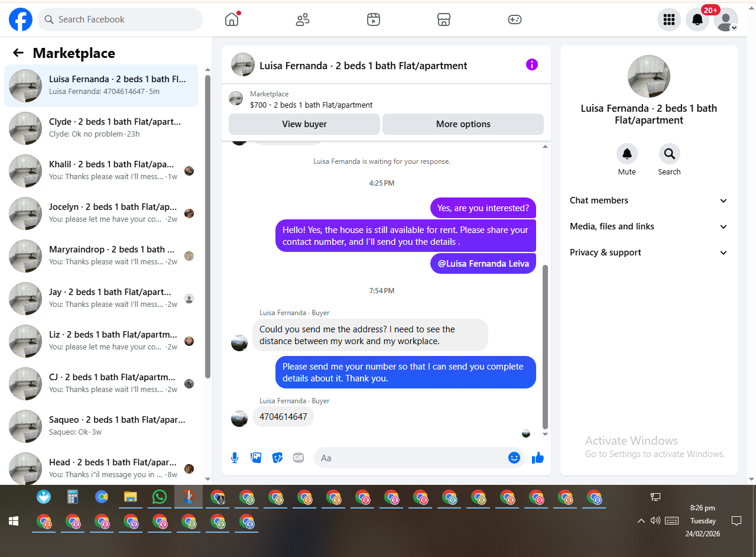This screenshot has width=756, height=557.
Task: Expand Privacy & support section
Action: [649, 252]
